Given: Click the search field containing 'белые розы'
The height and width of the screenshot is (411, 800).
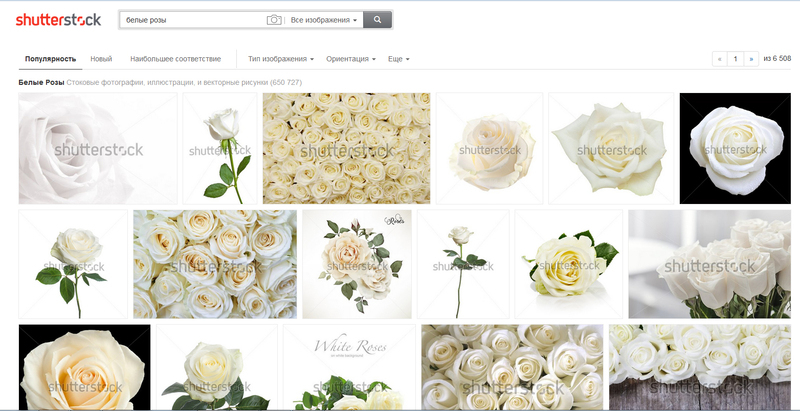Looking at the screenshot, I should point(190,20).
